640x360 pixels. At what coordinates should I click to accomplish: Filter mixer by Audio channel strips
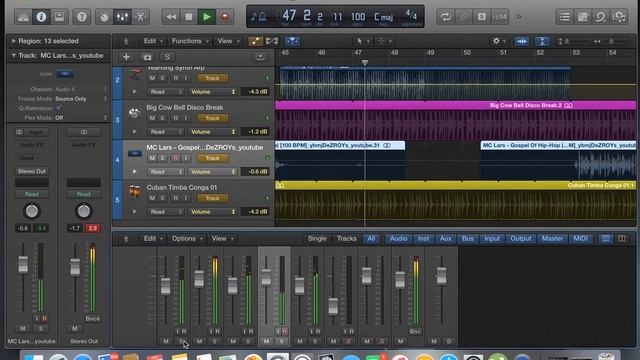[x=398, y=238]
